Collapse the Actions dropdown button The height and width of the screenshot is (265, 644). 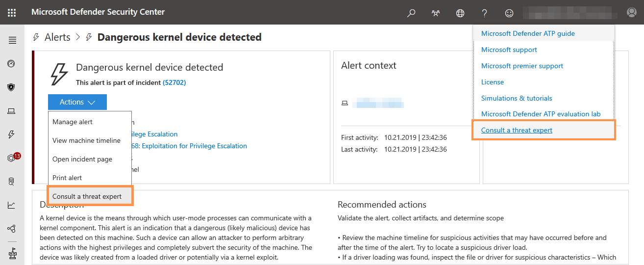77,102
